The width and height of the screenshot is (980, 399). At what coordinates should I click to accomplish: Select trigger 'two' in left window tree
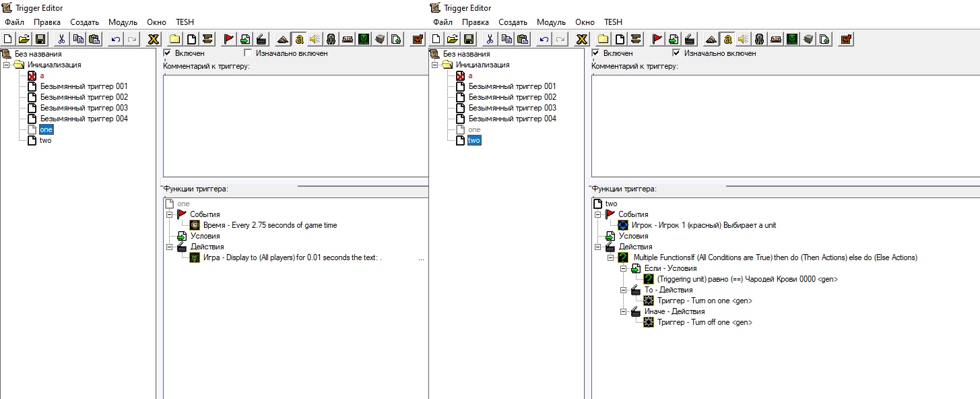[x=45, y=140]
